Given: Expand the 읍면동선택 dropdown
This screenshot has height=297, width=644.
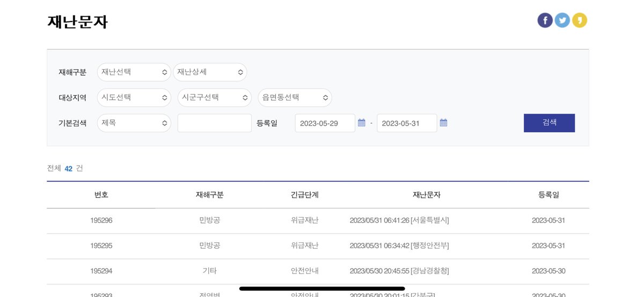Looking at the screenshot, I should point(295,98).
